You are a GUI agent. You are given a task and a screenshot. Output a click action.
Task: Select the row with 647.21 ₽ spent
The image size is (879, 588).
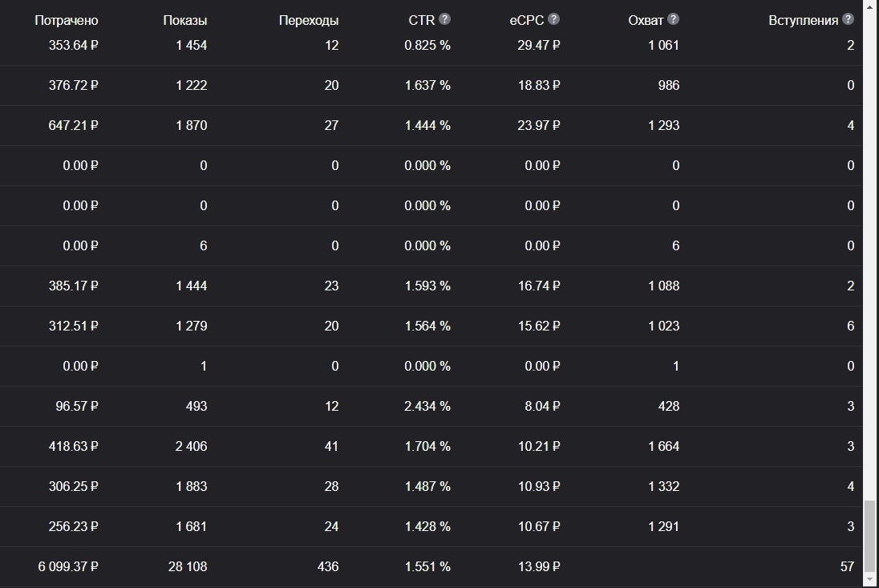click(x=431, y=126)
